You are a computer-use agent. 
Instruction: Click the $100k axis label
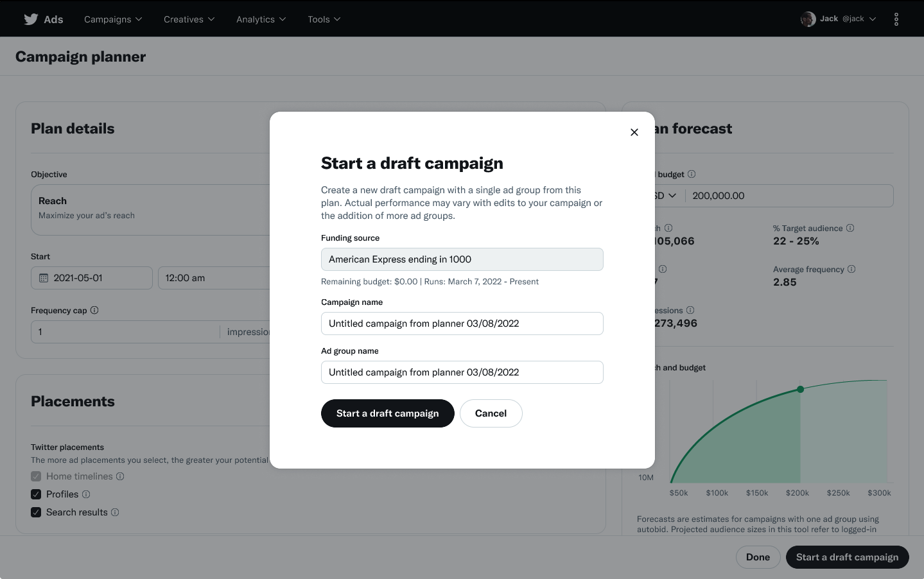717,493
